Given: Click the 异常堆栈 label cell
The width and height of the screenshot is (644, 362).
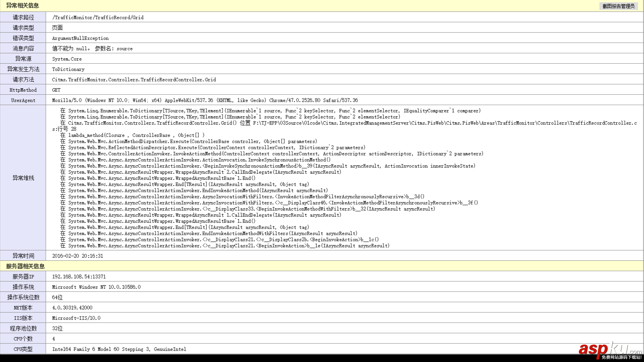Looking at the screenshot, I should click(x=23, y=178).
